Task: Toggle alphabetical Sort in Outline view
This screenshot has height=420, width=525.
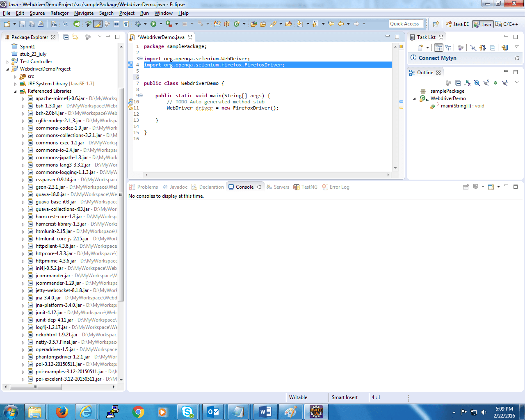Action: 467,83
